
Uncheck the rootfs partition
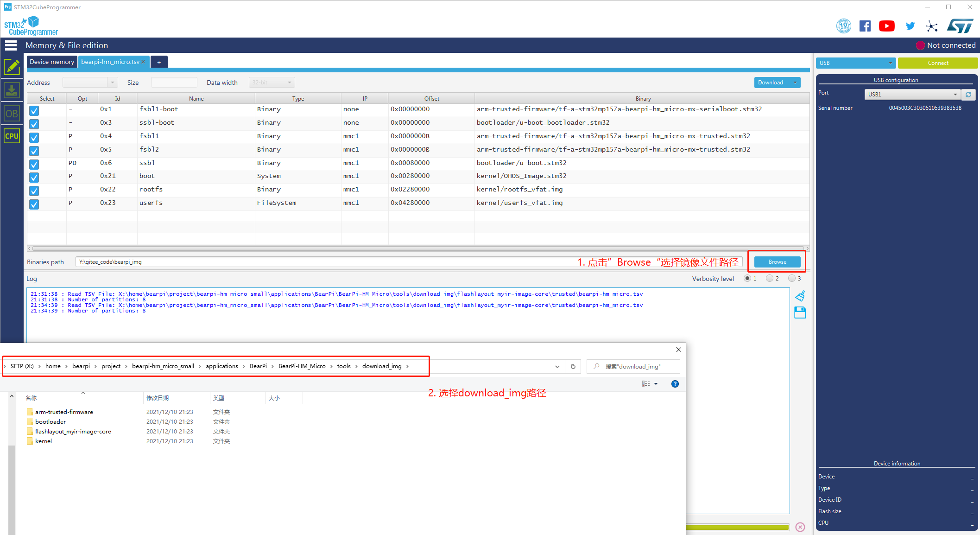pos(34,191)
